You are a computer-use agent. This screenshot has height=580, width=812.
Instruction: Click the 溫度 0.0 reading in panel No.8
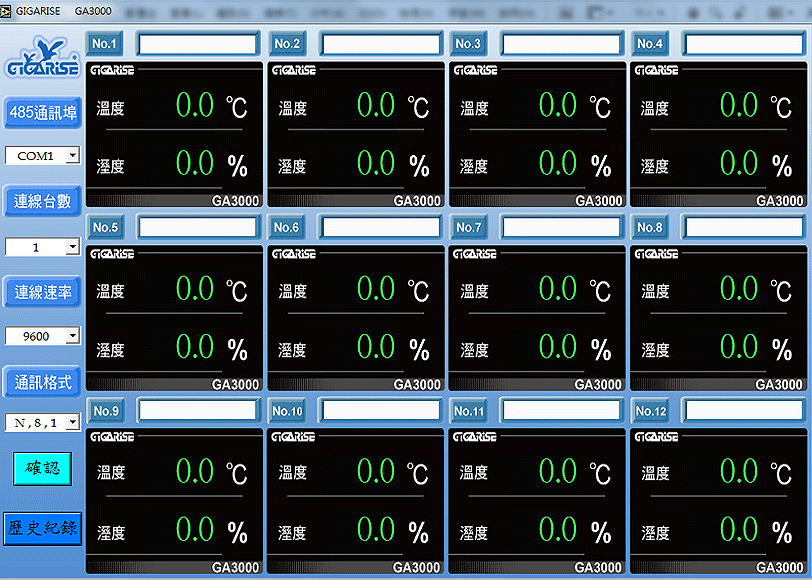(x=739, y=288)
